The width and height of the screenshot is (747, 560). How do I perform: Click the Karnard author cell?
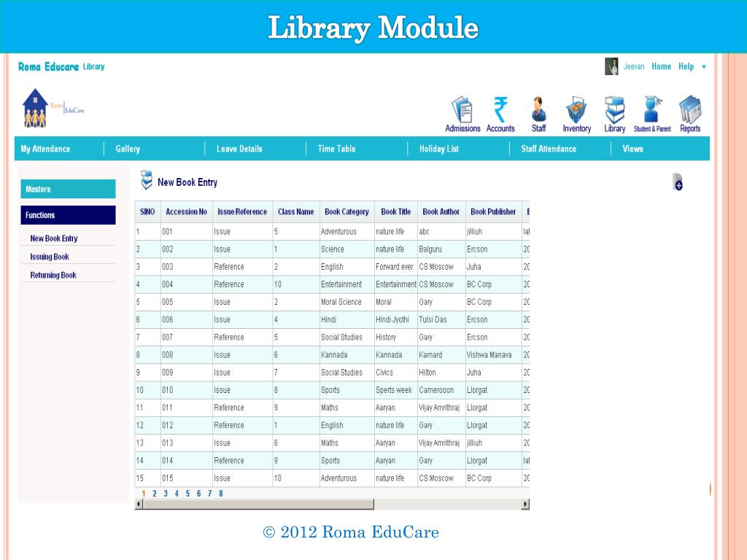441,355
